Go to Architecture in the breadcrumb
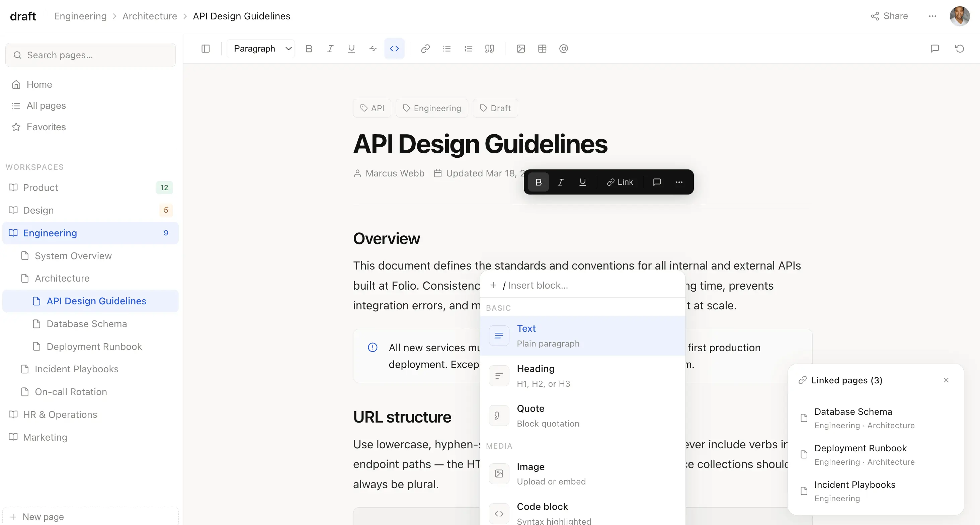The width and height of the screenshot is (980, 525). 150,16
